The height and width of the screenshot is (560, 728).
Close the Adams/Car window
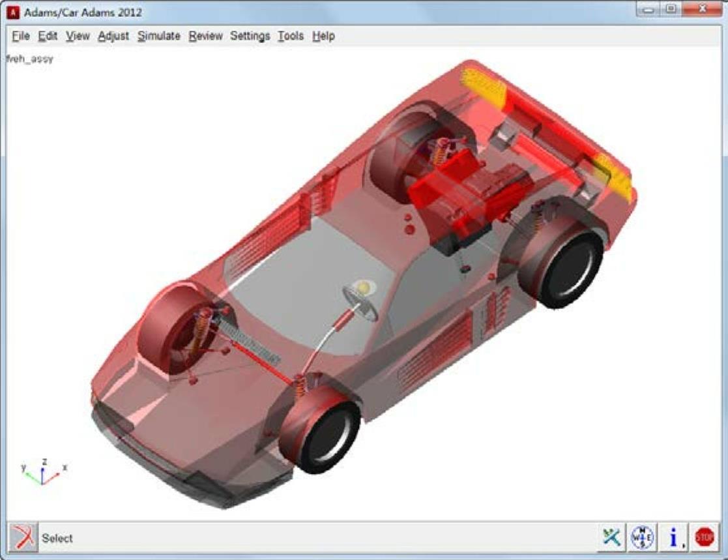702,9
